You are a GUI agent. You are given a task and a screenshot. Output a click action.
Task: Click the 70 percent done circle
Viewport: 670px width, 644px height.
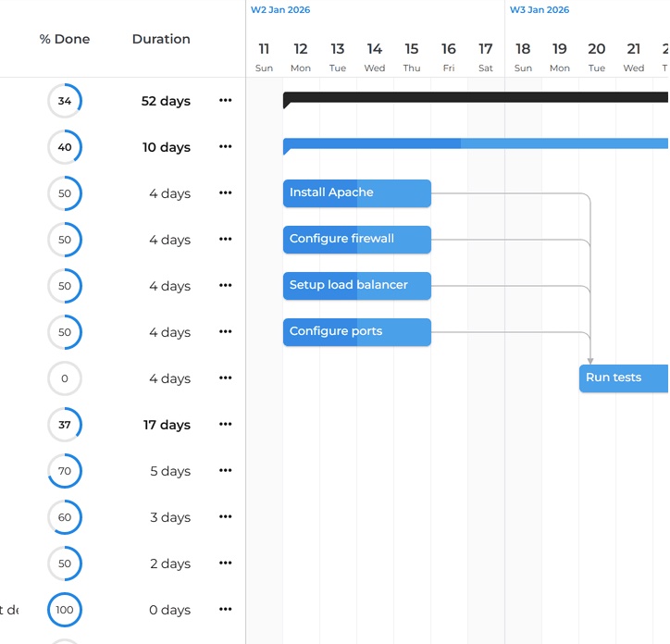(x=65, y=471)
